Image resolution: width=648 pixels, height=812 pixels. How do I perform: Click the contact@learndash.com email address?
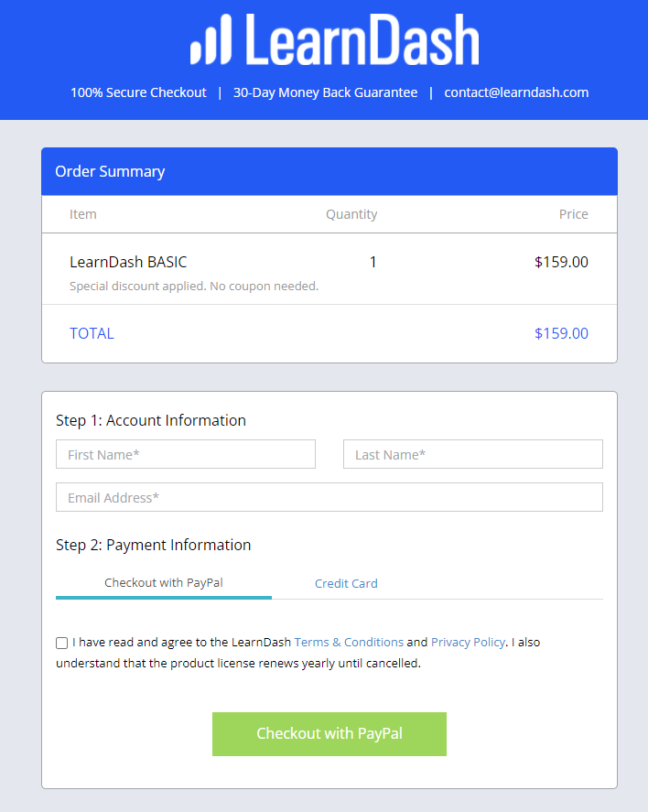pyautogui.click(x=516, y=92)
